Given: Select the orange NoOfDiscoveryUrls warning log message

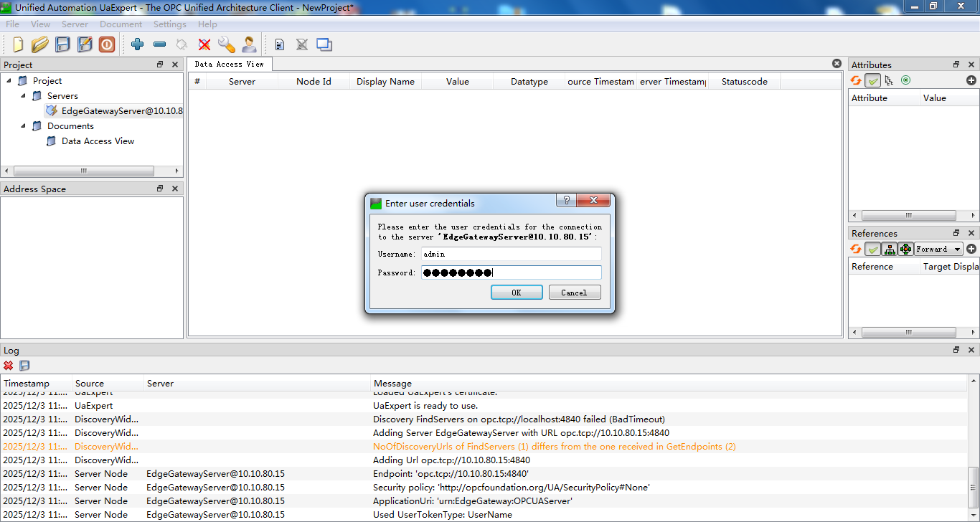Looking at the screenshot, I should pyautogui.click(x=555, y=447).
